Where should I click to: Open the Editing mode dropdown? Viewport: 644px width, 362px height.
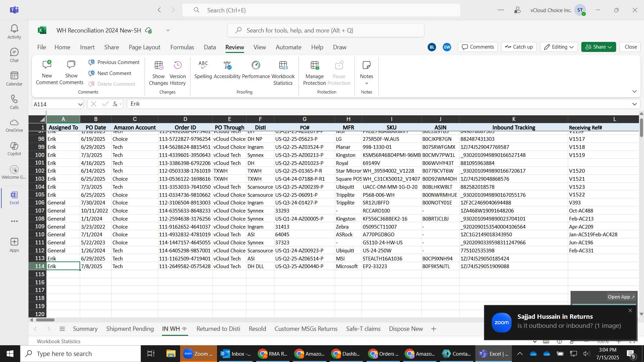coord(559,47)
